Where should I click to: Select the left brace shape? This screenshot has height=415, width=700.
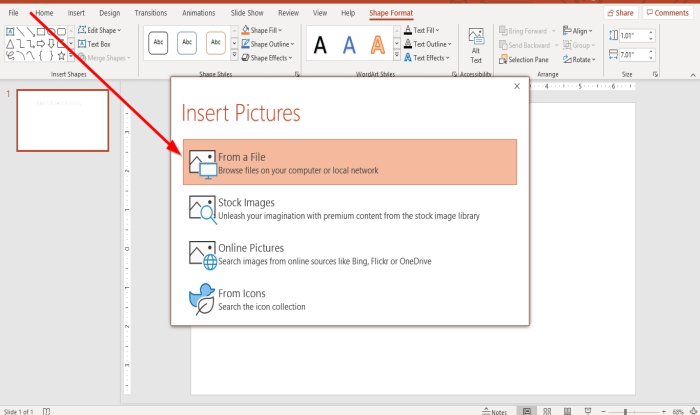[x=41, y=56]
